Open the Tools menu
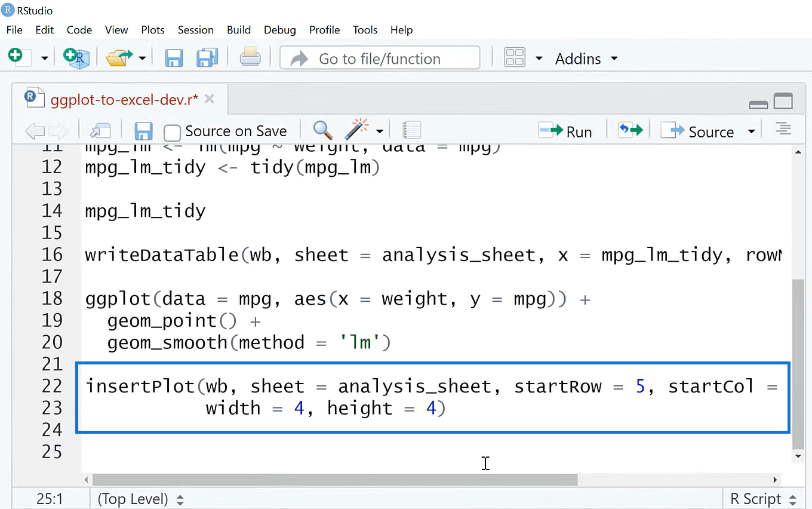This screenshot has height=509, width=812. pyautogui.click(x=365, y=30)
